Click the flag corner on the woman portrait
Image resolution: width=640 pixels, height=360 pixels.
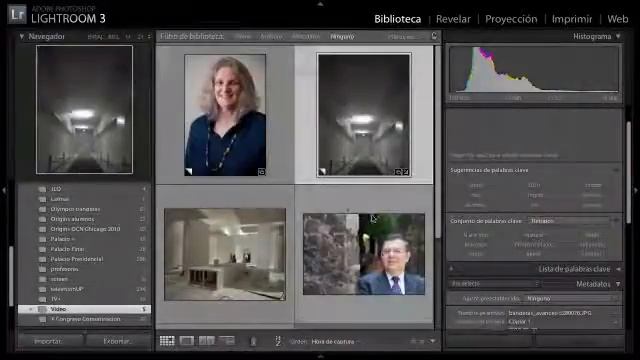point(189,171)
